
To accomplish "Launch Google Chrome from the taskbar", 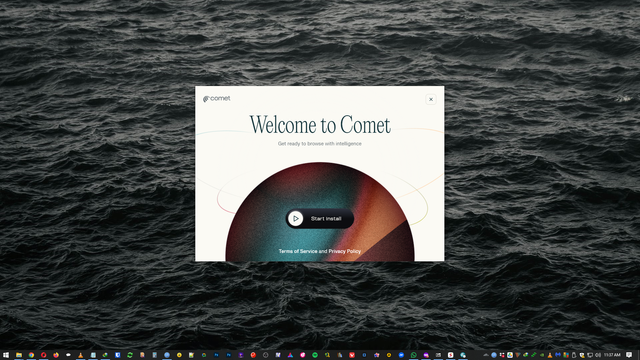I will [31, 355].
